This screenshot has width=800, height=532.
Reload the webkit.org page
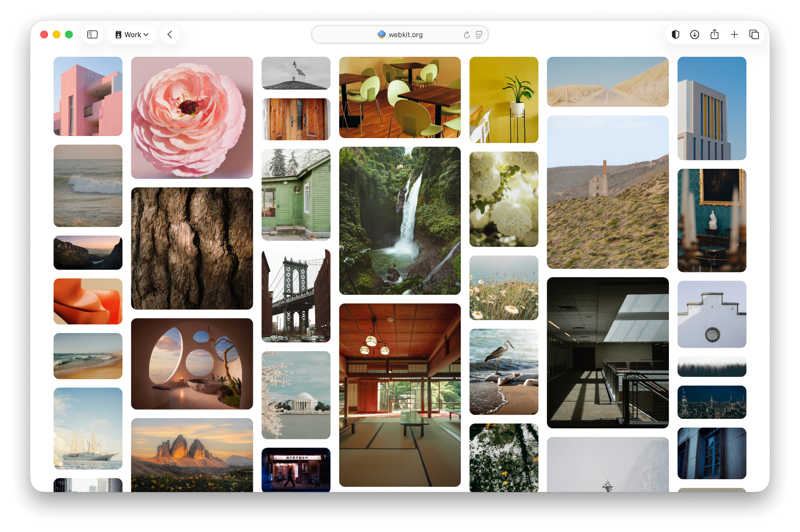(466, 34)
